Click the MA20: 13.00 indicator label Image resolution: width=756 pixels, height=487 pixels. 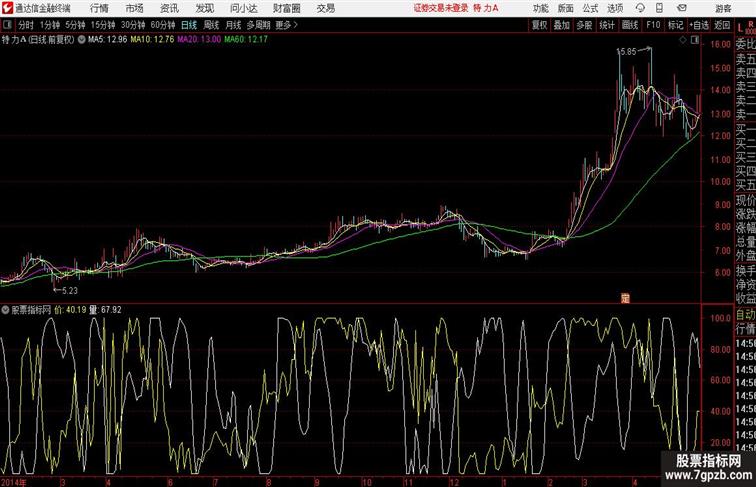pyautogui.click(x=199, y=40)
